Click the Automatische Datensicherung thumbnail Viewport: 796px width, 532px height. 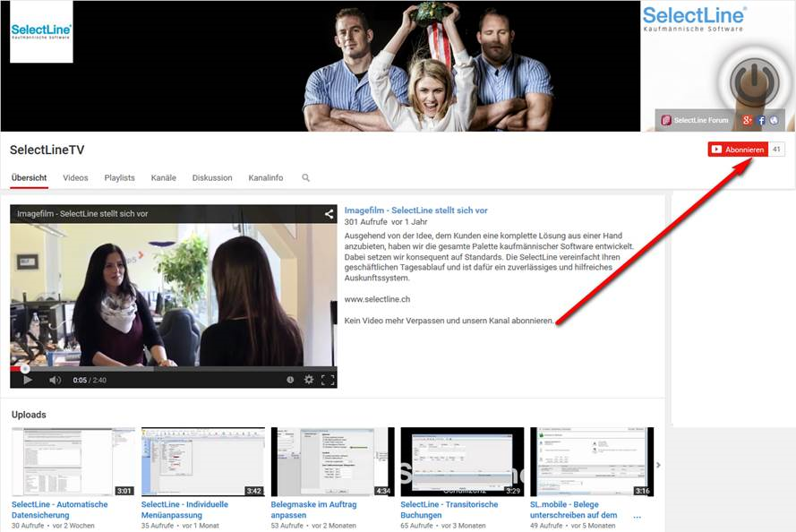click(73, 462)
